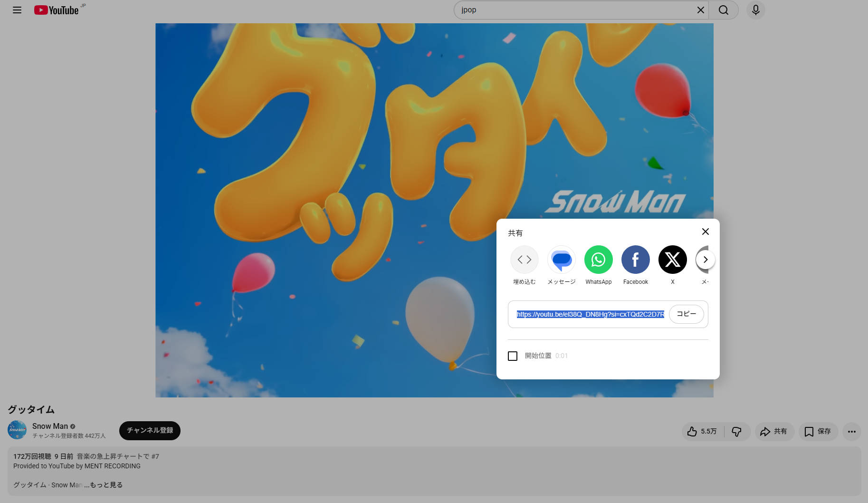Enable the start position checkbox

coord(513,356)
